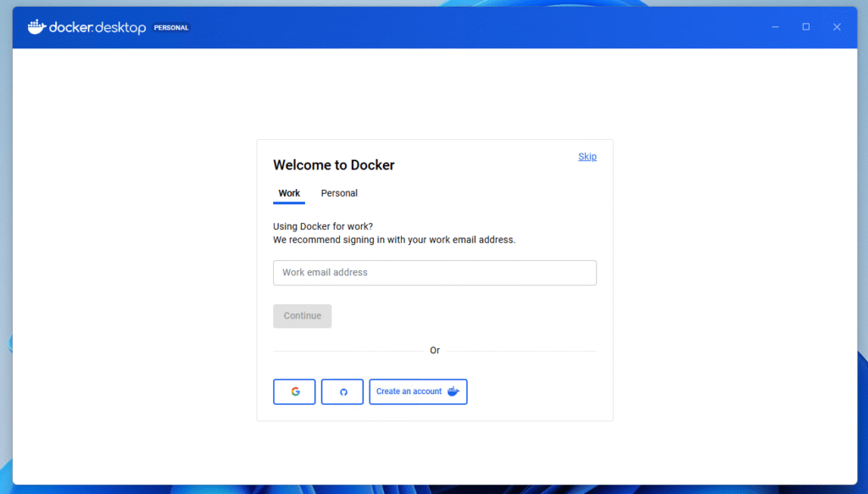Focus the Work email address field

(x=434, y=273)
